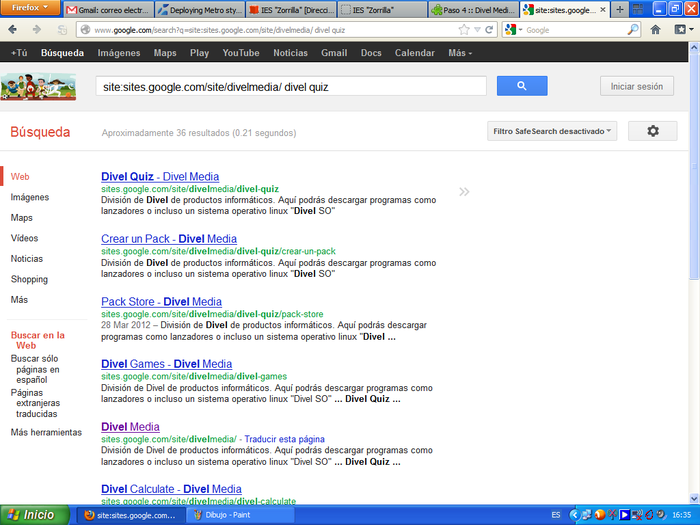Filter results by Vídeos in sidebar
The image size is (700, 525).
coord(24,238)
